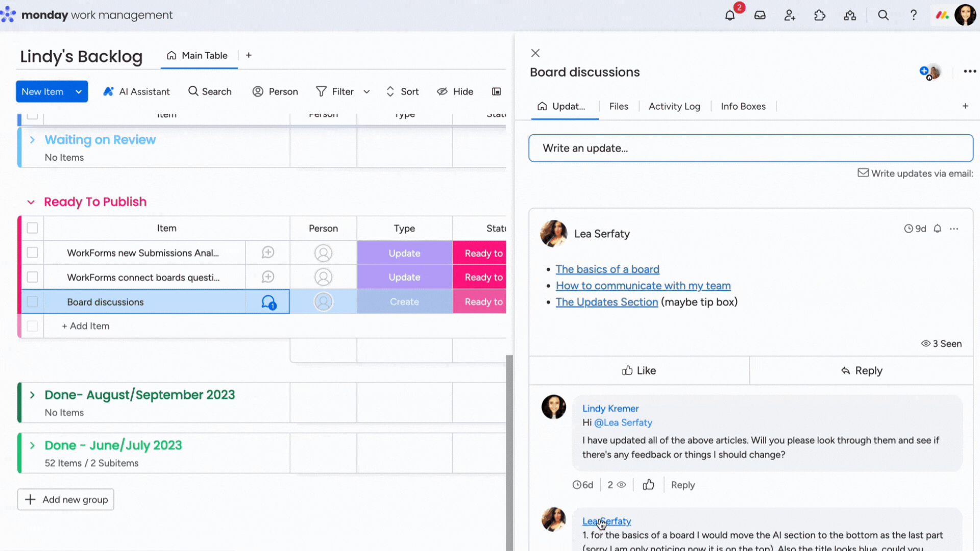This screenshot has width=980, height=551.
Task: Start conversation on WorkForms connect boards item
Action: tap(268, 277)
